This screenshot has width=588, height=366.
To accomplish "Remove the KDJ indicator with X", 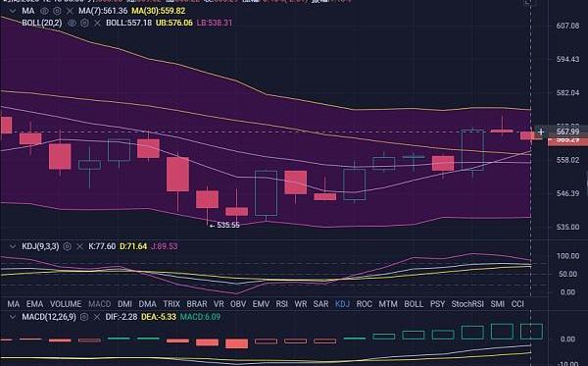I will pos(79,246).
